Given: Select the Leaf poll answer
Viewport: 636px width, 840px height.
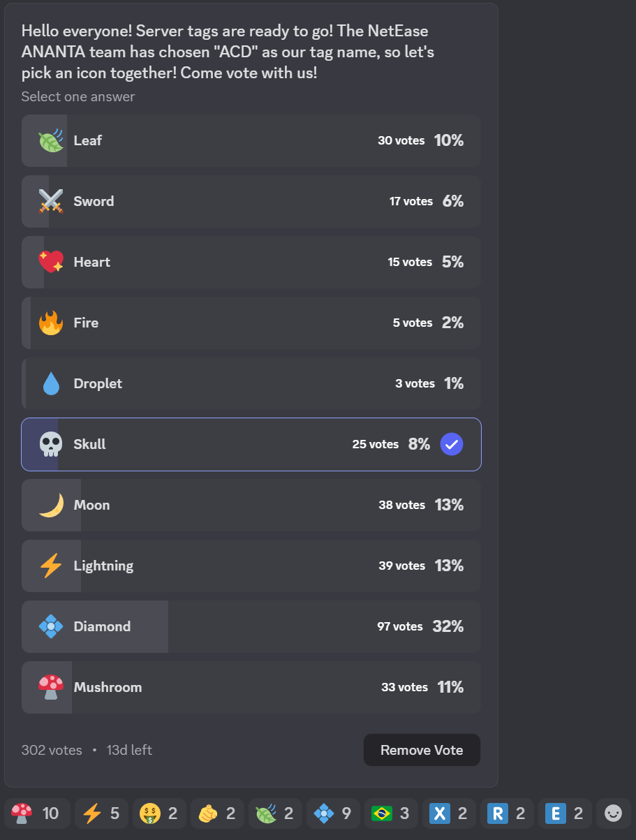Looking at the screenshot, I should click(x=251, y=140).
